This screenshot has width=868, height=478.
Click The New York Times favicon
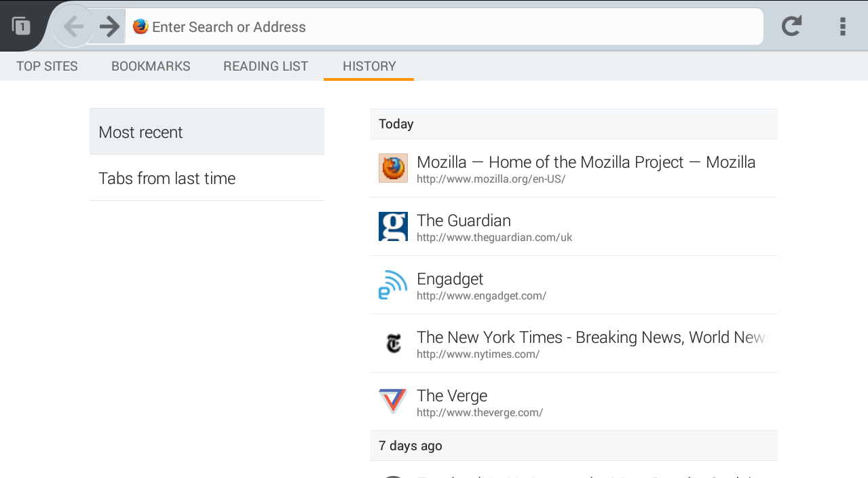point(393,343)
